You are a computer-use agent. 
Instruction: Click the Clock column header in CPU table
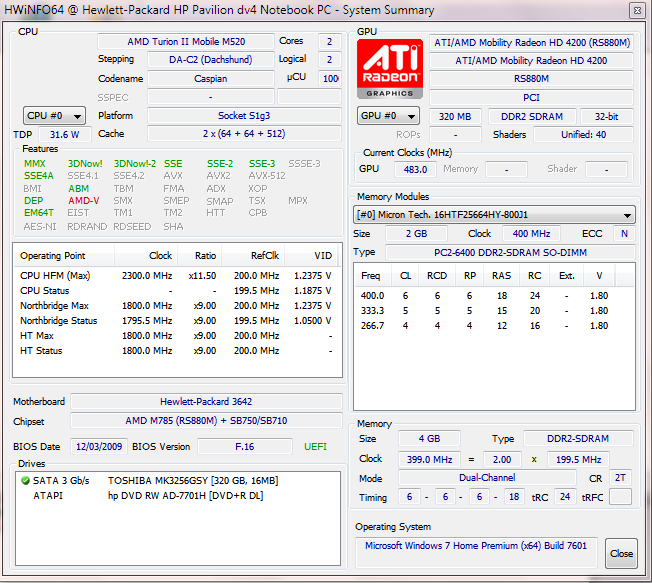click(146, 255)
